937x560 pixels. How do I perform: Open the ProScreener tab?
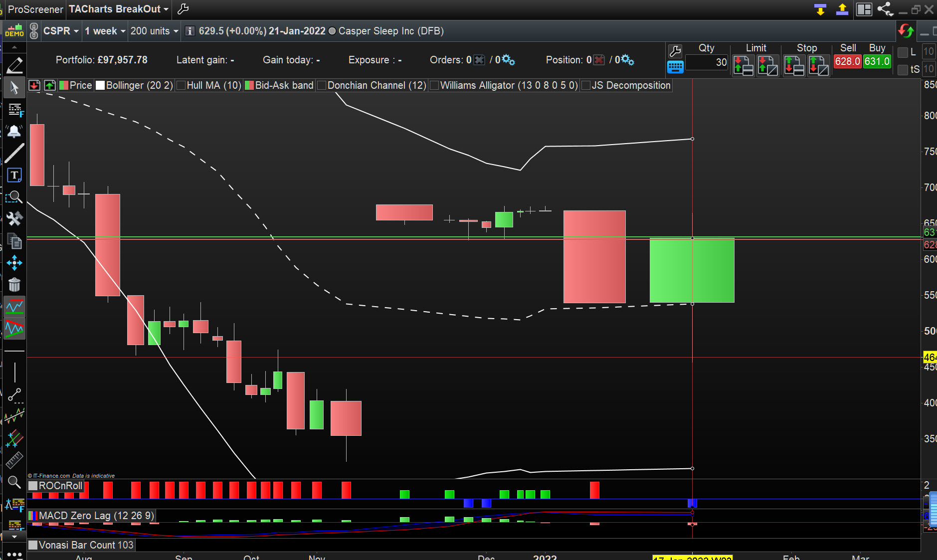click(35, 9)
